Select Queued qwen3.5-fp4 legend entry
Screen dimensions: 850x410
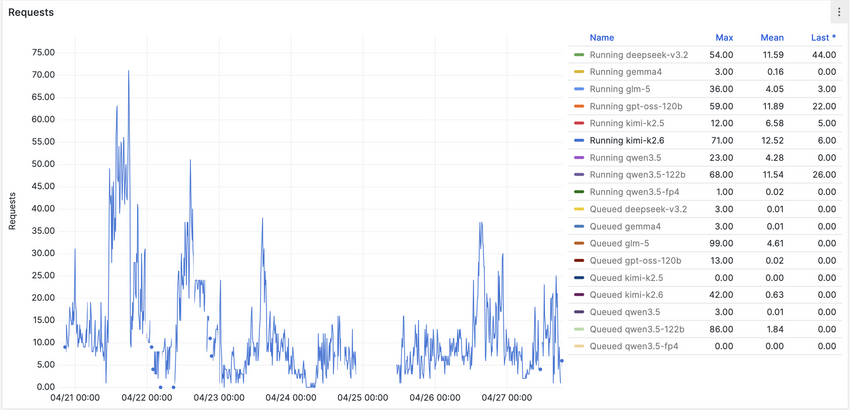(x=634, y=346)
